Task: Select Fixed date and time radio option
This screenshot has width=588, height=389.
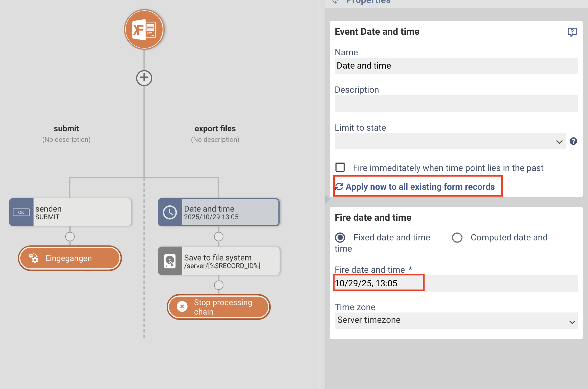Action: [x=340, y=237]
